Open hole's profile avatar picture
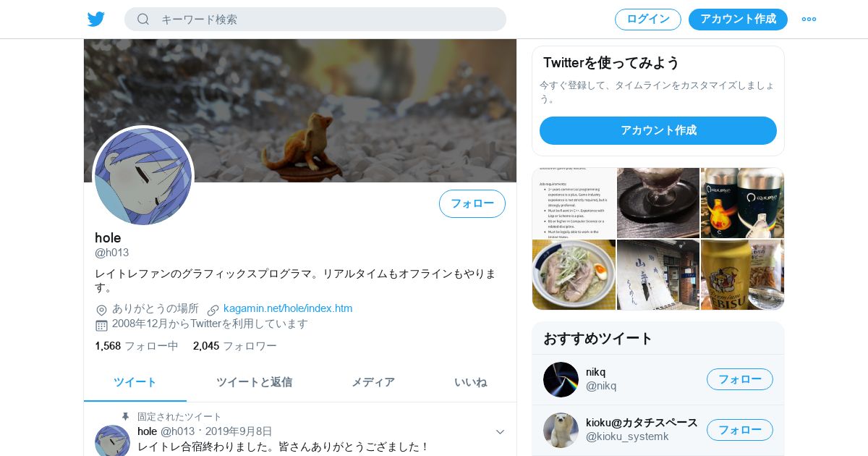 click(143, 177)
